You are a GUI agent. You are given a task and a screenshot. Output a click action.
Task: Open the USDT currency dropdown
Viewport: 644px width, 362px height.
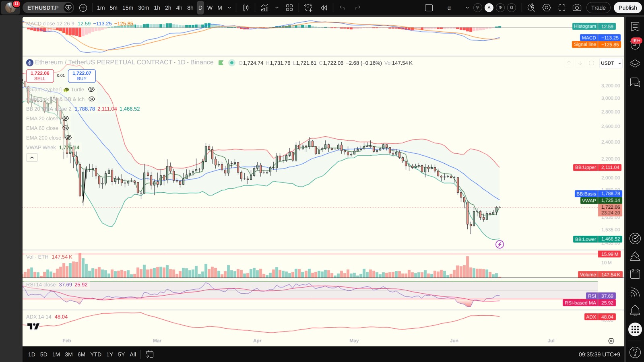click(x=611, y=63)
